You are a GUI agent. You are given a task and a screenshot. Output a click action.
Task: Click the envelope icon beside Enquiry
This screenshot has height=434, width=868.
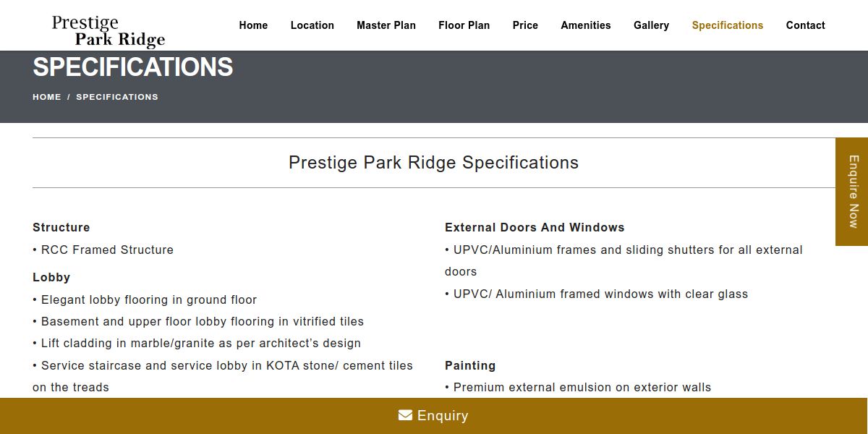click(405, 415)
